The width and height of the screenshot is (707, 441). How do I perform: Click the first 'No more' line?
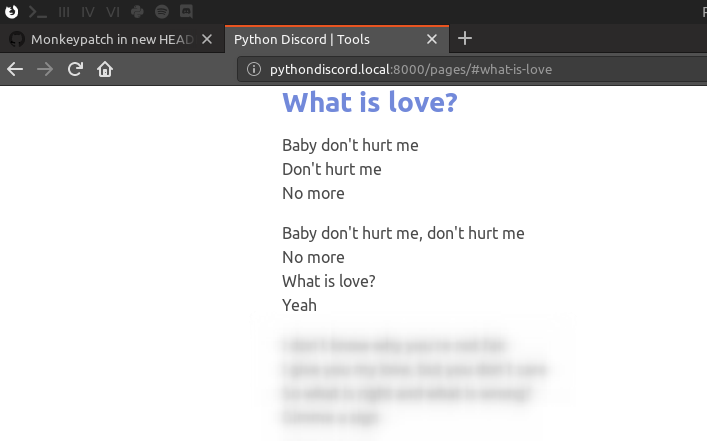click(x=313, y=193)
